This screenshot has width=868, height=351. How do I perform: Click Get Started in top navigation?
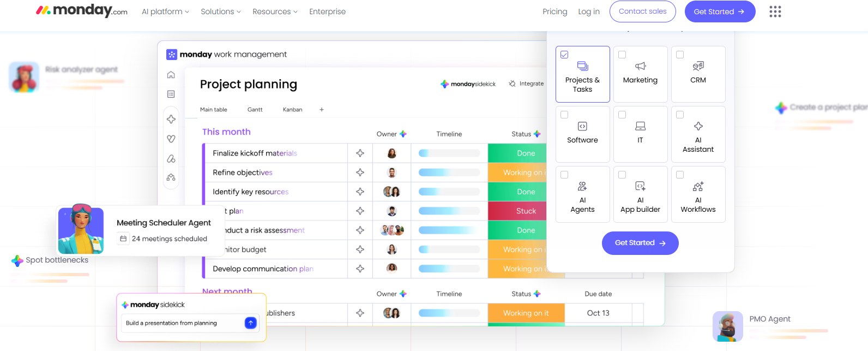720,11
